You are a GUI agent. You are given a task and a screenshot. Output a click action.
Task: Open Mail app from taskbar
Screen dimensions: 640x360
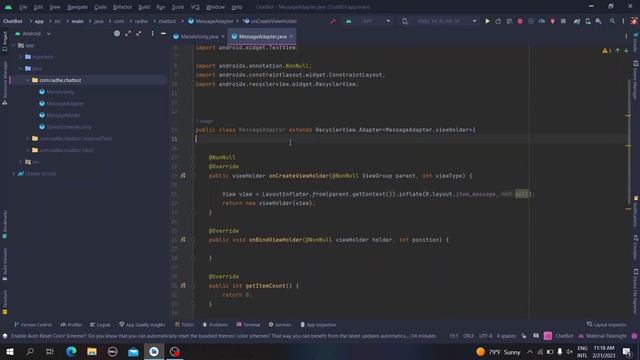[x=133, y=351]
